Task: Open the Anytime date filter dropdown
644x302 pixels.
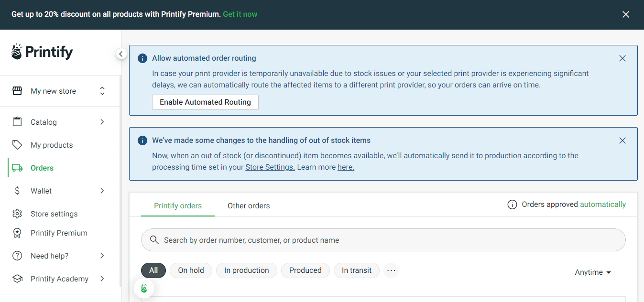Action: tap(593, 272)
